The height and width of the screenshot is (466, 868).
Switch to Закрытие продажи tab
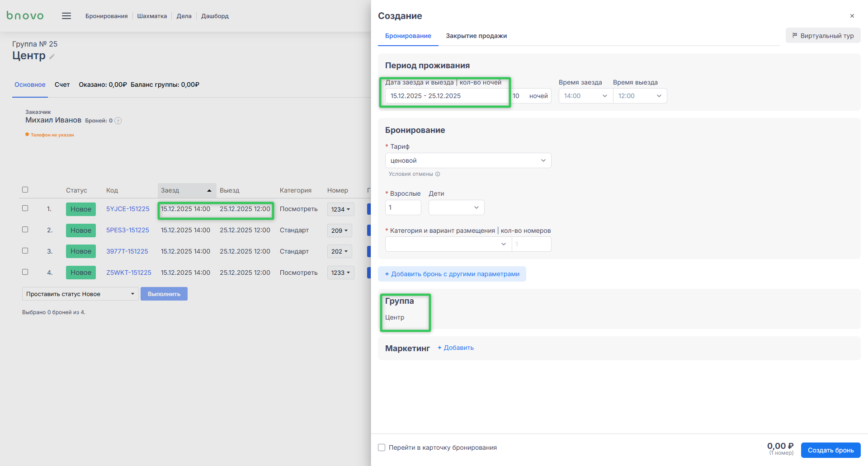(476, 36)
